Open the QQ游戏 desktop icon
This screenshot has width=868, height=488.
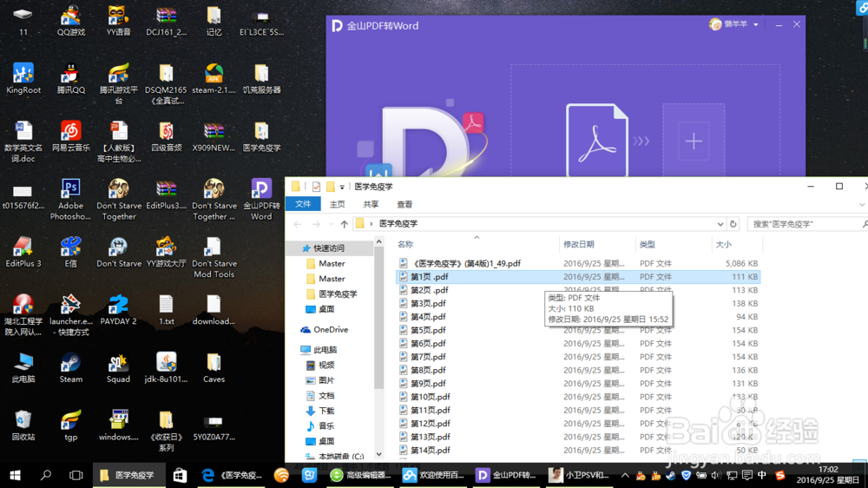tap(71, 20)
